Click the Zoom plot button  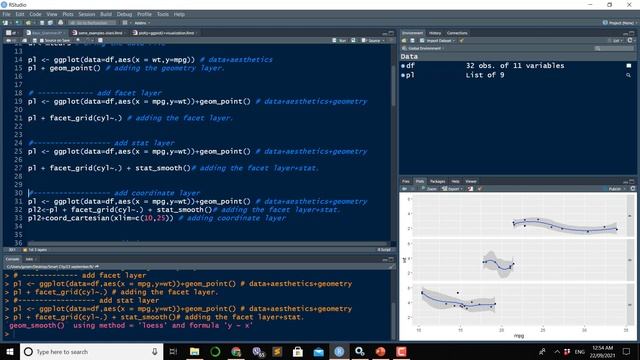click(x=429, y=189)
